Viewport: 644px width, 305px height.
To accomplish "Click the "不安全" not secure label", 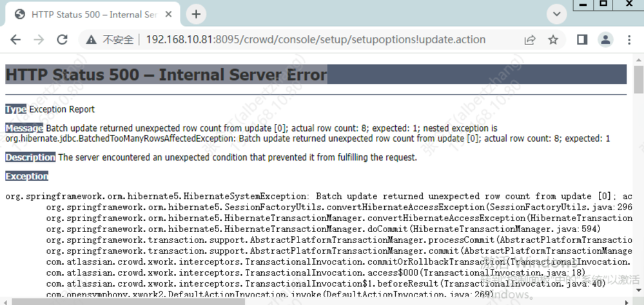I will point(118,39).
